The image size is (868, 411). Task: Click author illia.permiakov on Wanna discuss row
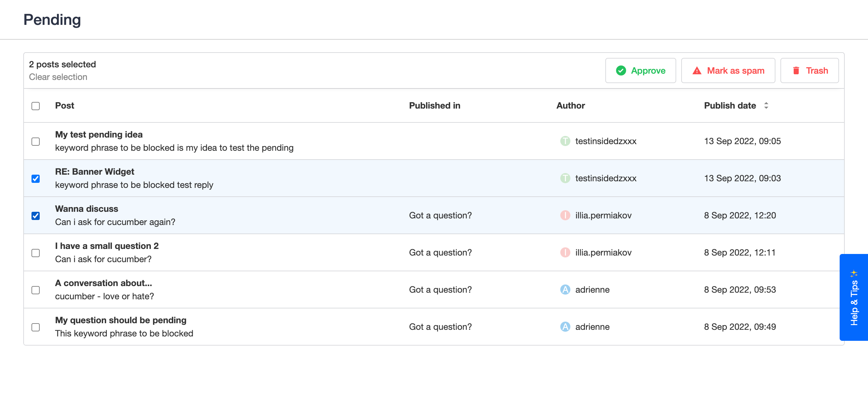(x=603, y=216)
